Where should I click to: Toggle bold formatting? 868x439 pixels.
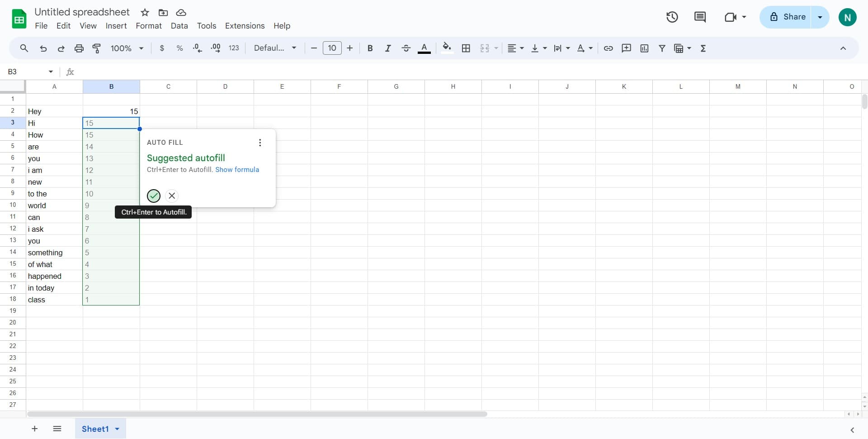[370, 48]
